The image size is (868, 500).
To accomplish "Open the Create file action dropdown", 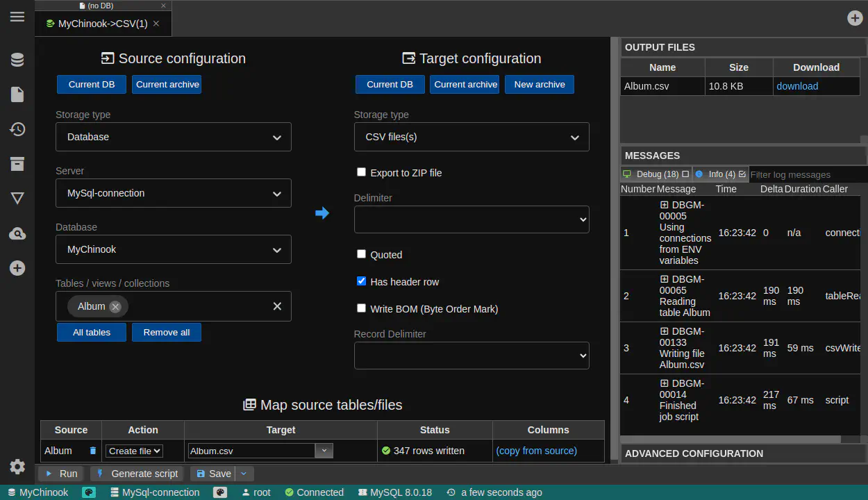I will (134, 451).
